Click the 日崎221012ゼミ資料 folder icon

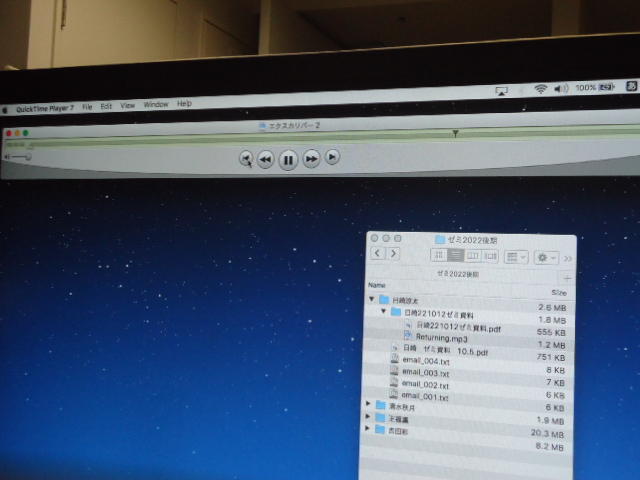click(x=396, y=312)
